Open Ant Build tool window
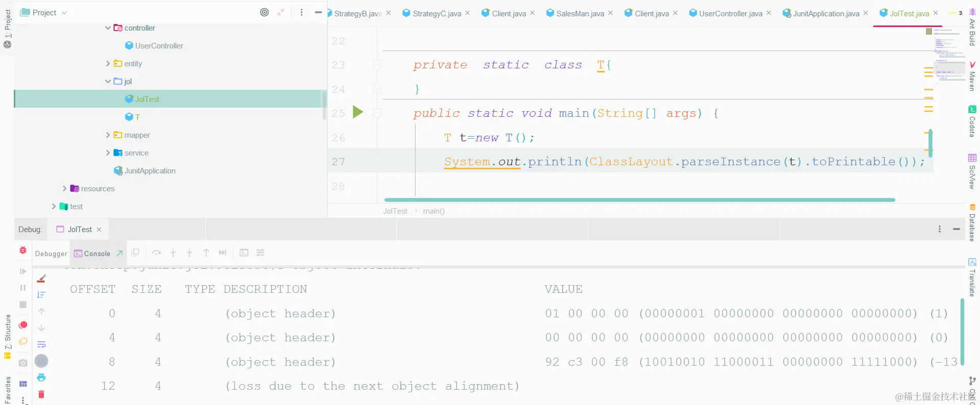Screen dimensions: 980x405 tap(972, 28)
